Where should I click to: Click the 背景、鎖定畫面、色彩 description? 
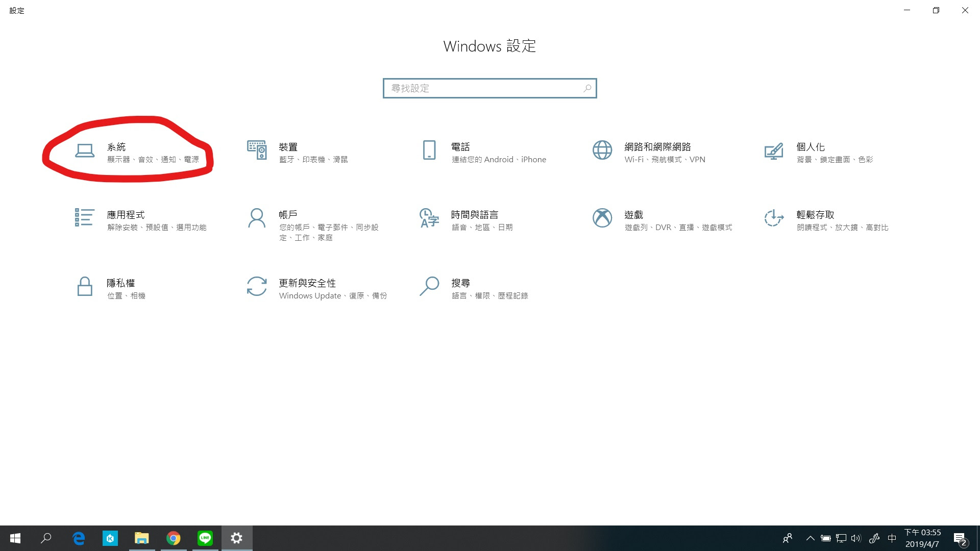pos(835,160)
